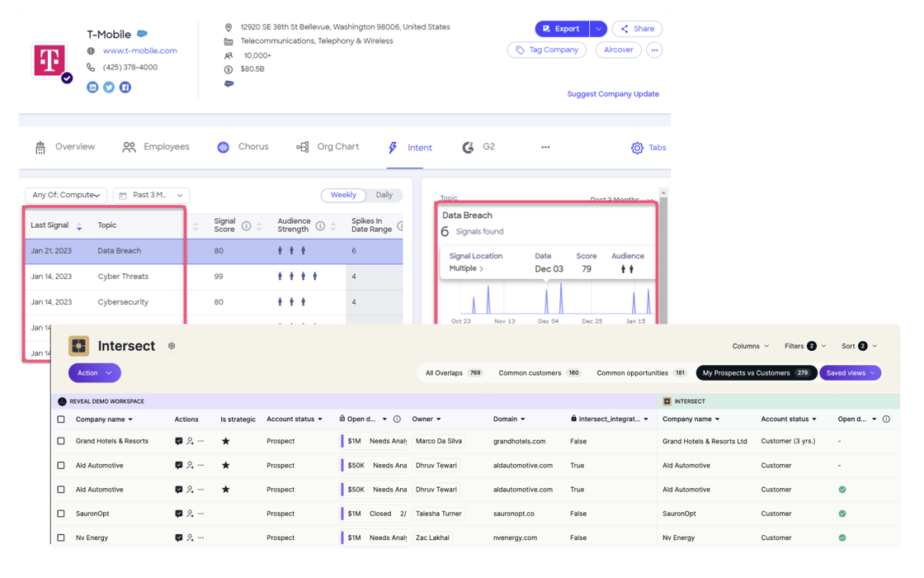Viewport: 924px width, 578px height.
Task: Check the SauronOpt row checkbox
Action: point(61,514)
